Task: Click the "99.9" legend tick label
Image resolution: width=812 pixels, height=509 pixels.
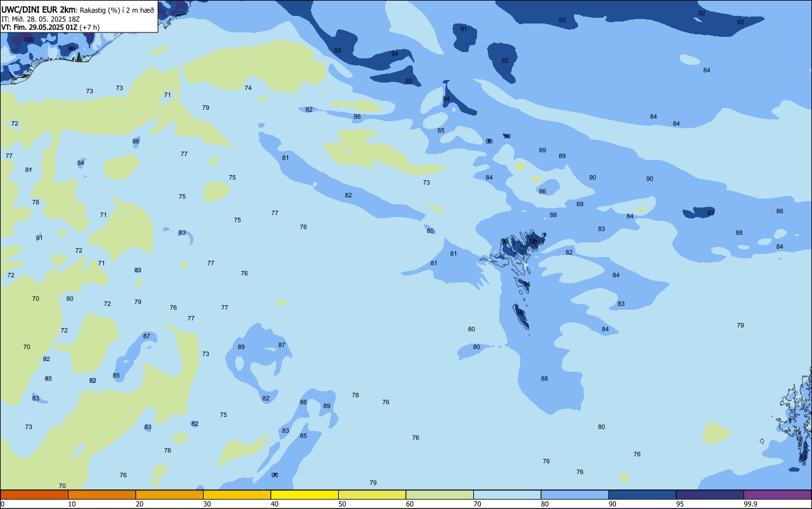Action: 750,504
